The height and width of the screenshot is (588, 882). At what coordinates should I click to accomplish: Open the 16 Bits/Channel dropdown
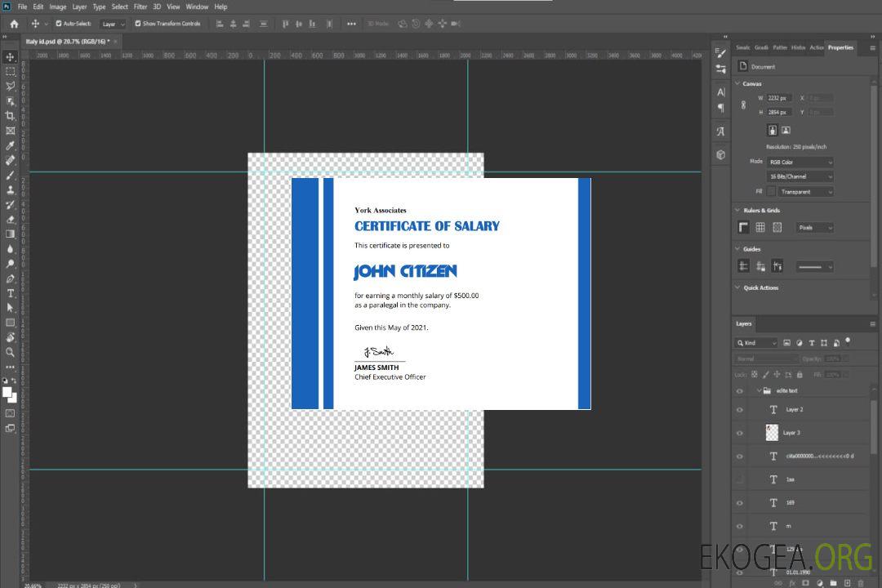tap(800, 176)
